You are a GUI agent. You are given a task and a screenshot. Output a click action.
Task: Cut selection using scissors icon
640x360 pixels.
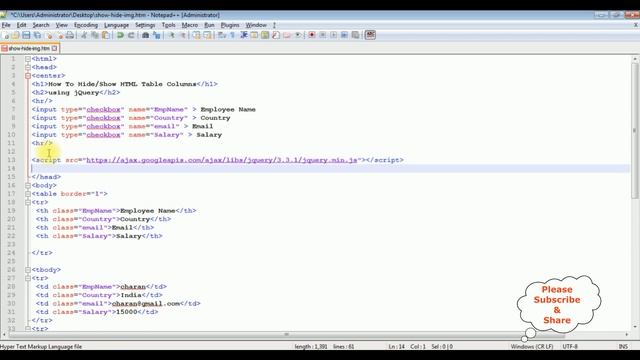84,35
